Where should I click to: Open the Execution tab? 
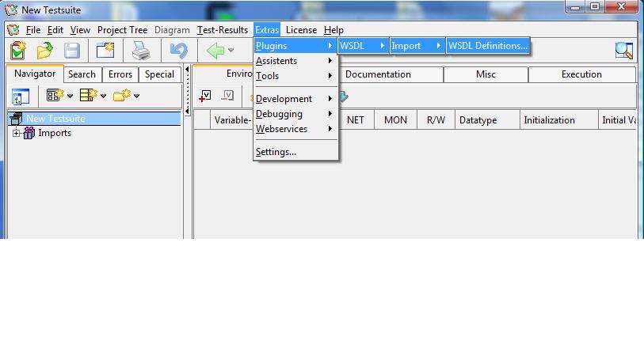click(x=581, y=74)
